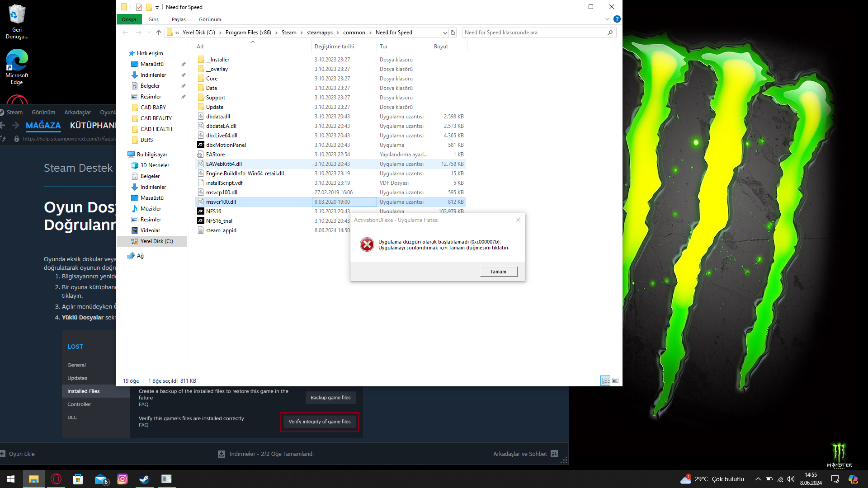Image resolution: width=868 pixels, height=488 pixels.
Task: Open the Görünüm ribbon tab
Action: point(210,19)
